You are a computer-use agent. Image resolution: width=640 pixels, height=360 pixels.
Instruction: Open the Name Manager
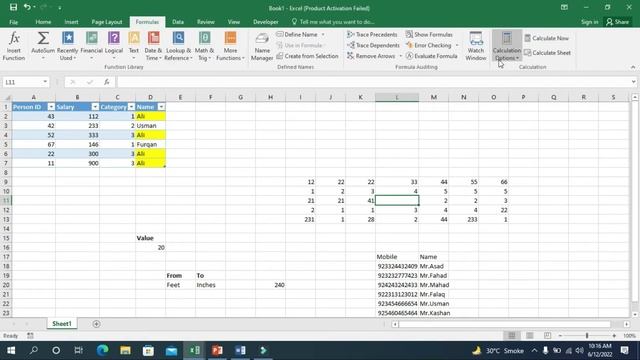coord(262,46)
